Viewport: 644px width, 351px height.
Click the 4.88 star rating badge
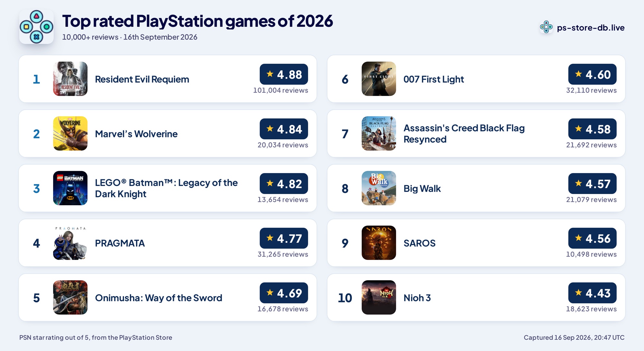pyautogui.click(x=284, y=74)
